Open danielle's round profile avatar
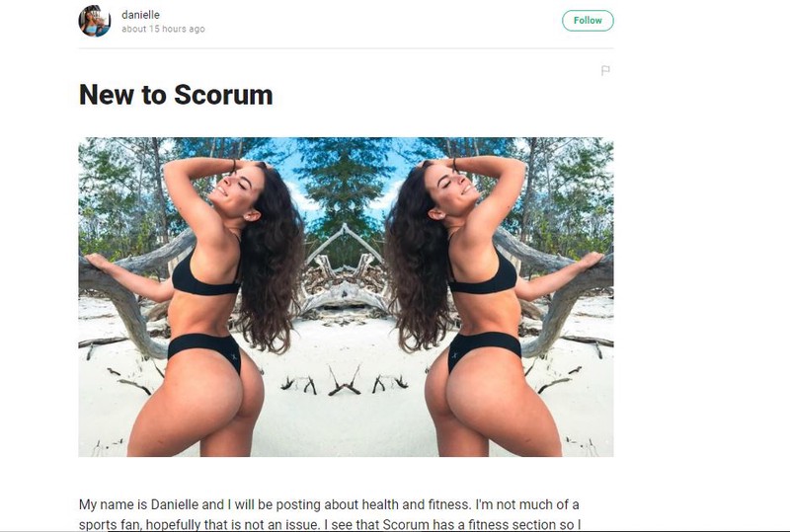This screenshot has height=532, width=790. point(95,21)
